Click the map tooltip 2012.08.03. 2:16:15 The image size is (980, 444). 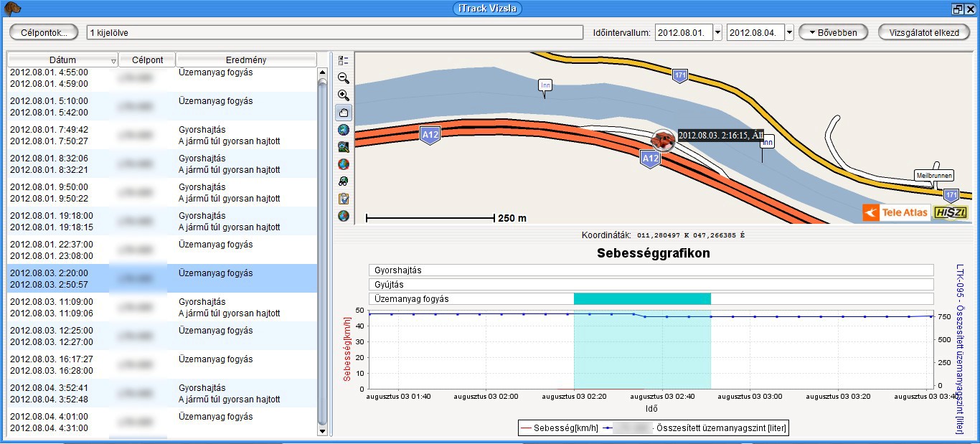point(721,135)
